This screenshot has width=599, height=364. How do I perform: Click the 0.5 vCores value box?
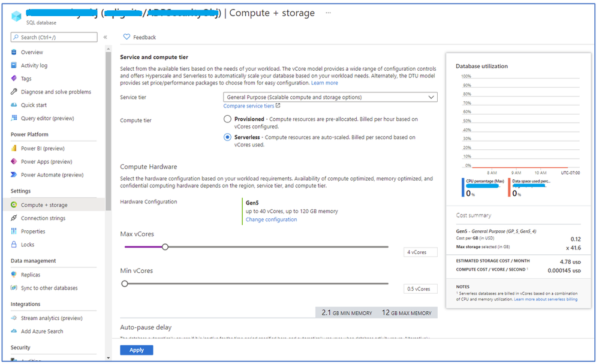tap(420, 289)
